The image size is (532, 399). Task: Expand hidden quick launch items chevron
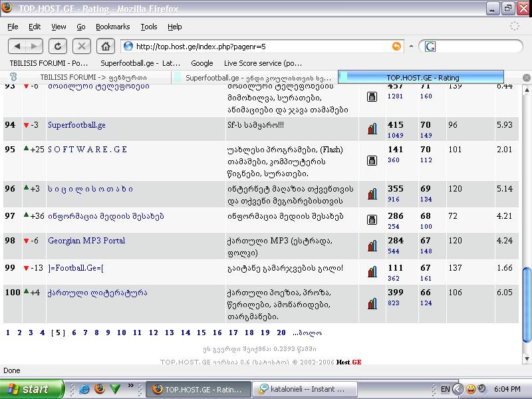[130, 386]
